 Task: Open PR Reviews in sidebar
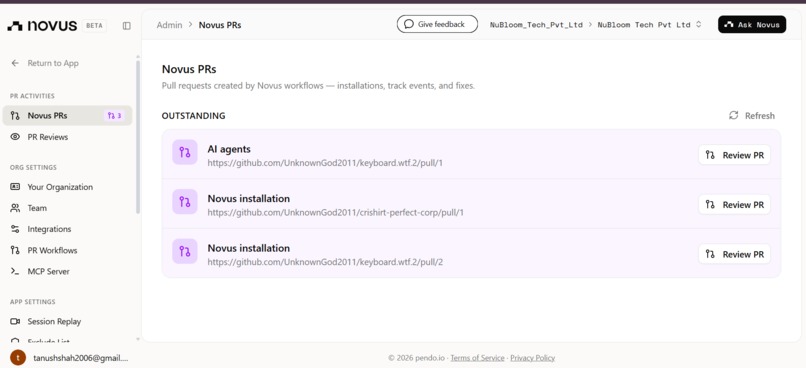point(67,137)
